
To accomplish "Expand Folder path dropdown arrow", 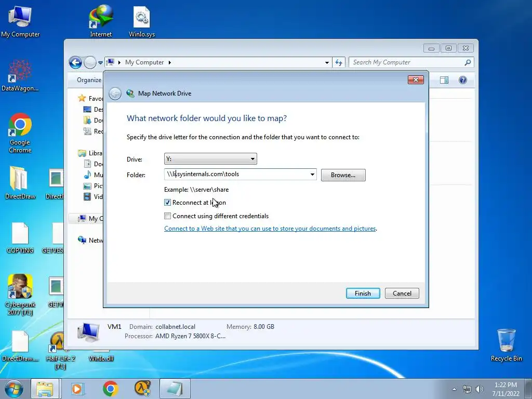I will (312, 175).
